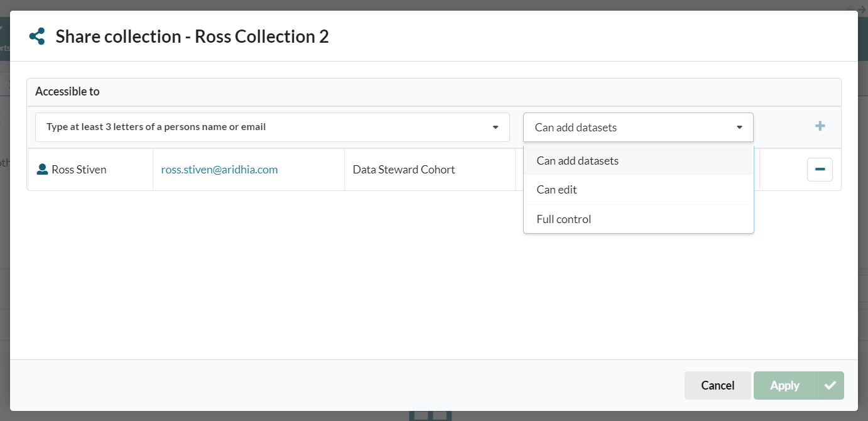Click the share icon in dialog title

click(37, 36)
